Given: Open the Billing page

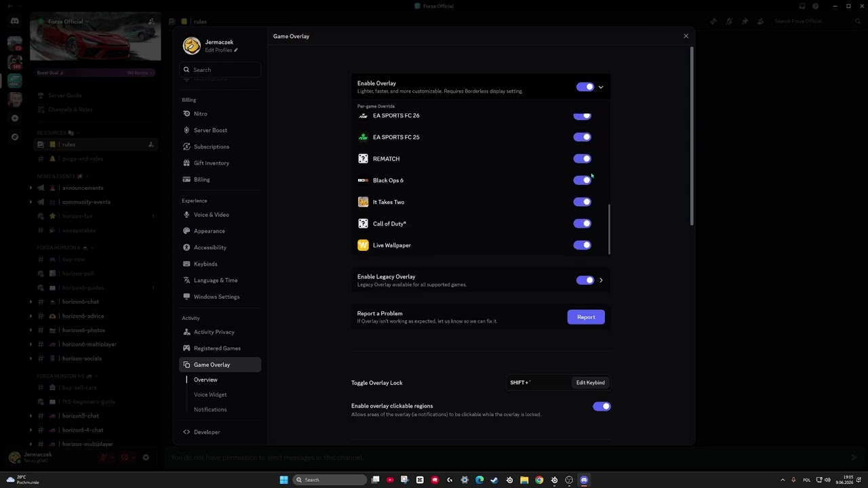Looking at the screenshot, I should (x=220, y=180).
